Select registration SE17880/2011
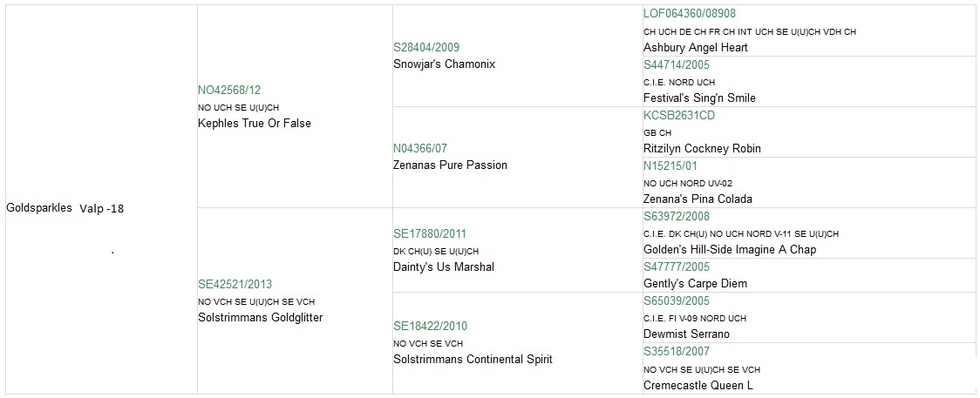Image resolution: width=980 pixels, height=398 pixels. point(429,234)
